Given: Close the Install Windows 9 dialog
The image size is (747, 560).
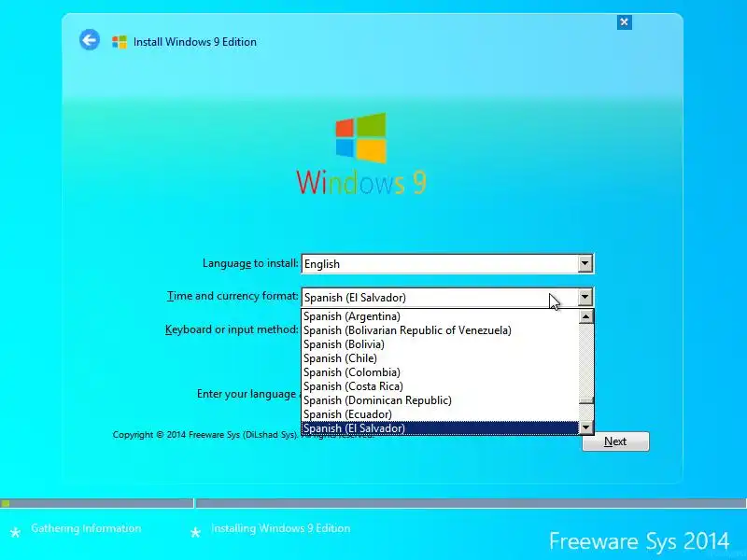Looking at the screenshot, I should 624,21.
